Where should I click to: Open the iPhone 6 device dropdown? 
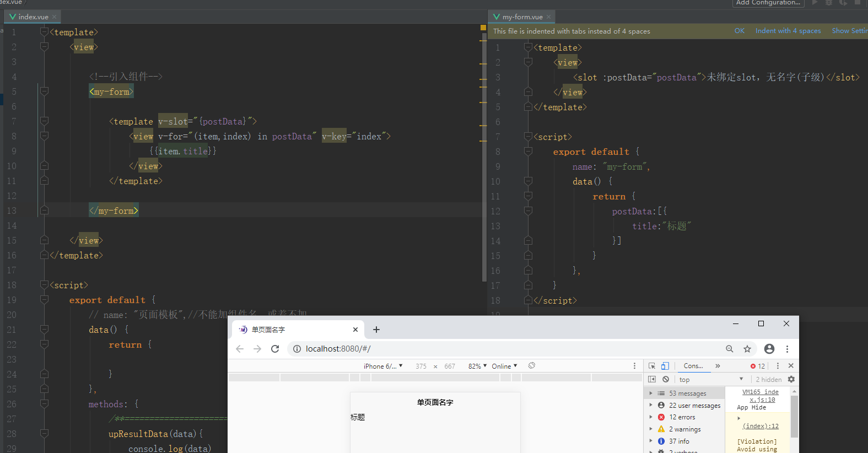click(383, 366)
